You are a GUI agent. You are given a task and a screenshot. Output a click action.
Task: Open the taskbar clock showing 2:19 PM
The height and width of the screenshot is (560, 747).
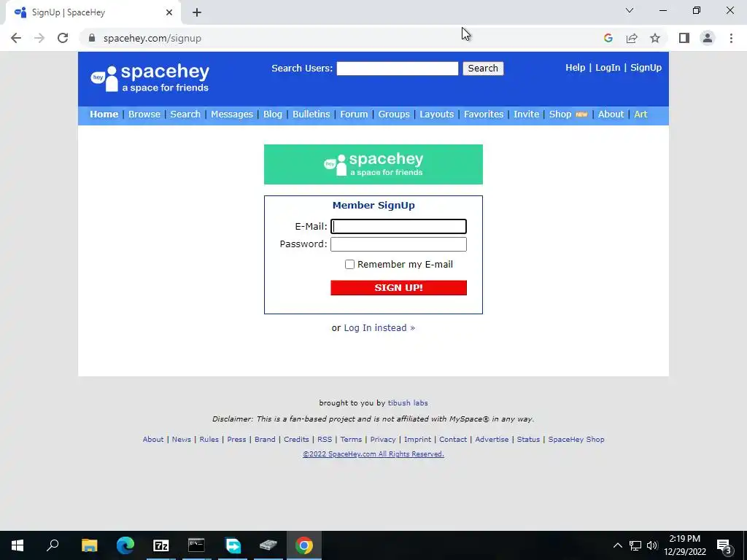[684, 545]
